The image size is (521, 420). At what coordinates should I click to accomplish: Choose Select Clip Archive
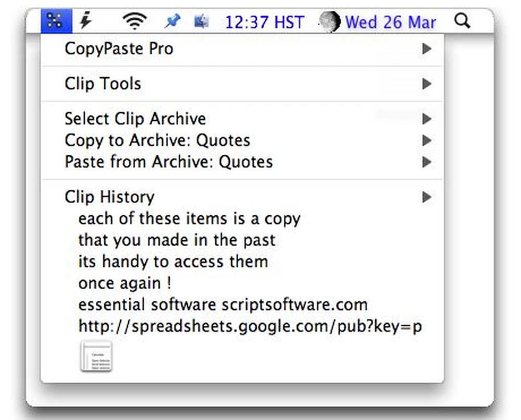[242, 119]
